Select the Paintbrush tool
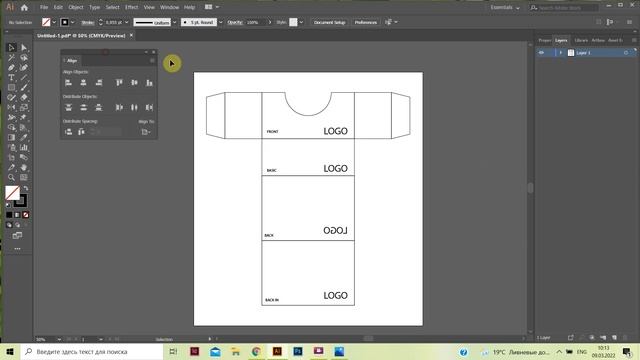Image resolution: width=640 pixels, height=360 pixels. [24, 87]
